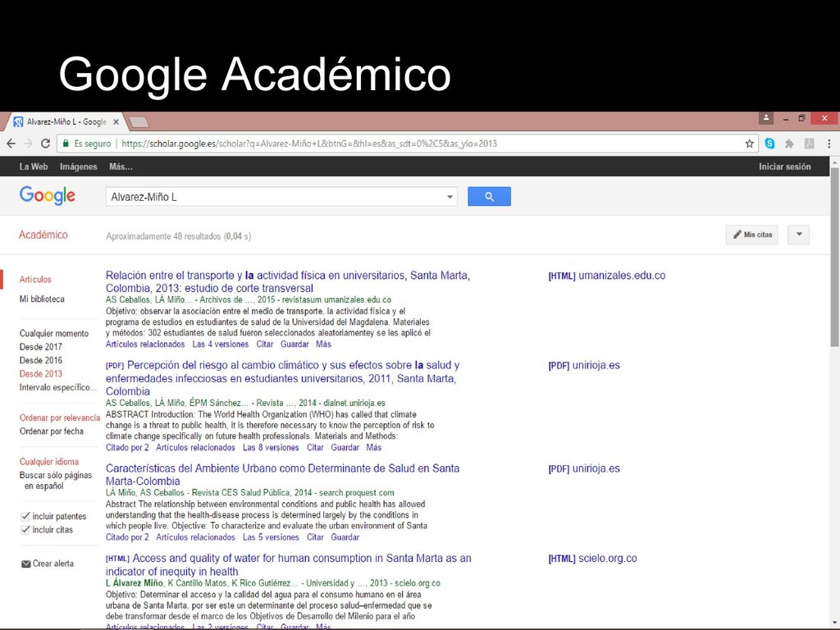Viewport: 840px width, 630px height.
Task: Filter results to Desde 2016
Action: tap(41, 360)
